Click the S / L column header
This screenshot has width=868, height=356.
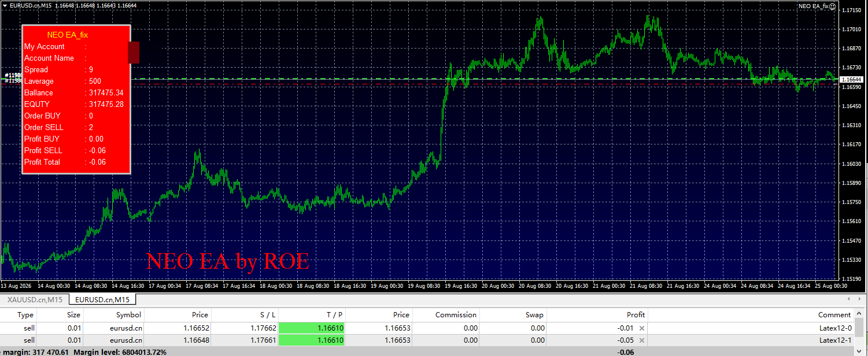pos(245,315)
